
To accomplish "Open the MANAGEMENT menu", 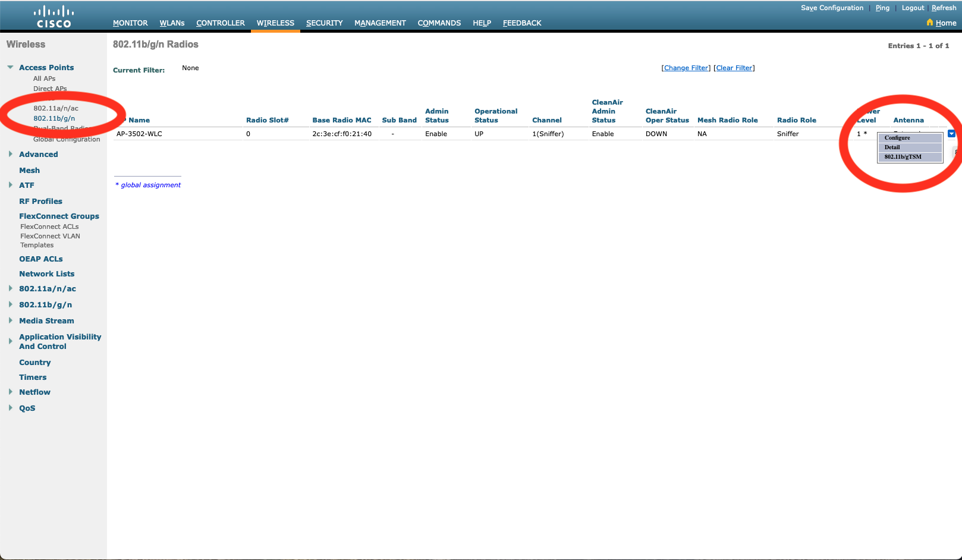I will [x=380, y=23].
